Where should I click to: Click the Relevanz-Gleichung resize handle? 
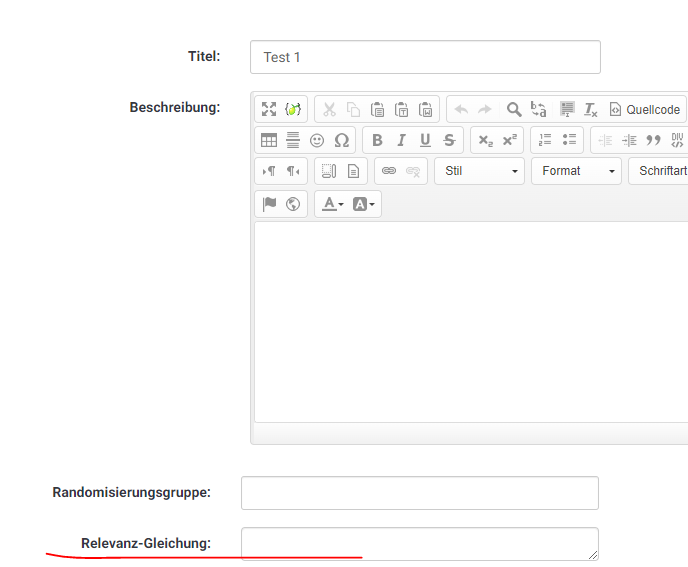pyautogui.click(x=593, y=555)
